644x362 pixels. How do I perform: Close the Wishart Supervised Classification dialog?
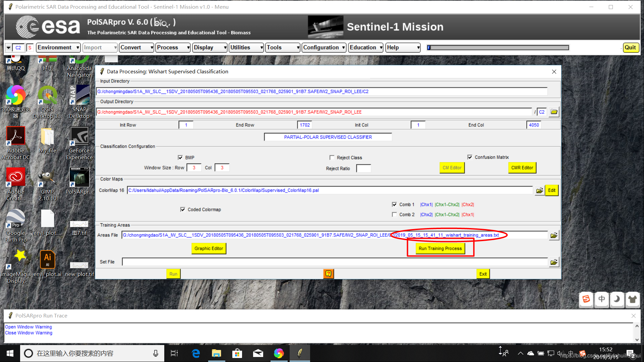(x=554, y=72)
